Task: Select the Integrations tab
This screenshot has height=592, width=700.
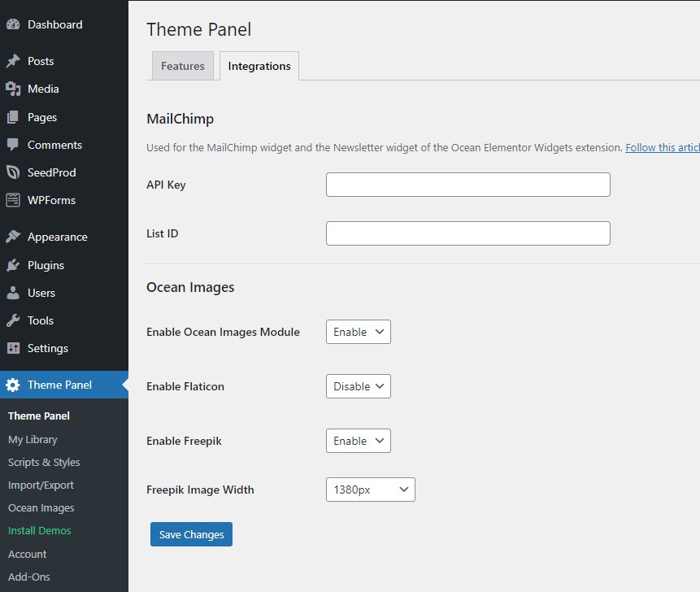Action: pos(259,66)
